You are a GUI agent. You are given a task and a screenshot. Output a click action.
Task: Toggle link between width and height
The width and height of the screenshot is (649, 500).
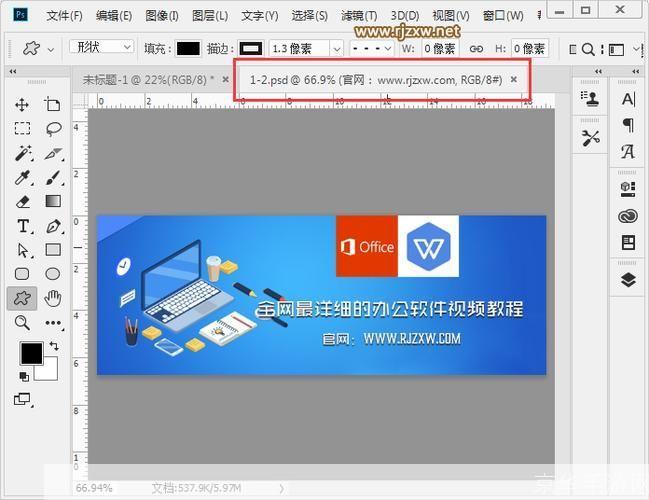pos(476,49)
